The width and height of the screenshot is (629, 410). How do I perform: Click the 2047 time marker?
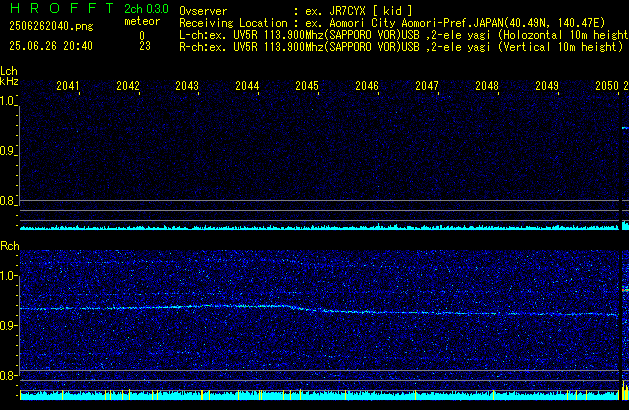click(x=427, y=86)
